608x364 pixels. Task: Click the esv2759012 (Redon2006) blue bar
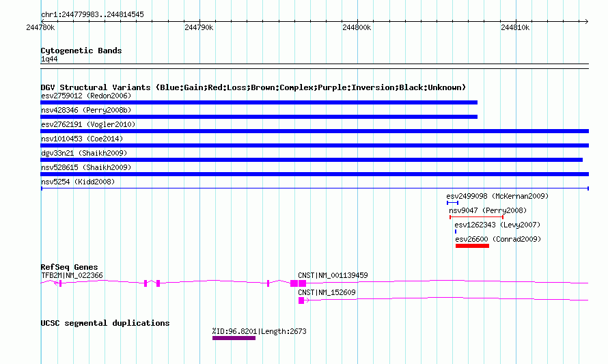point(259,102)
